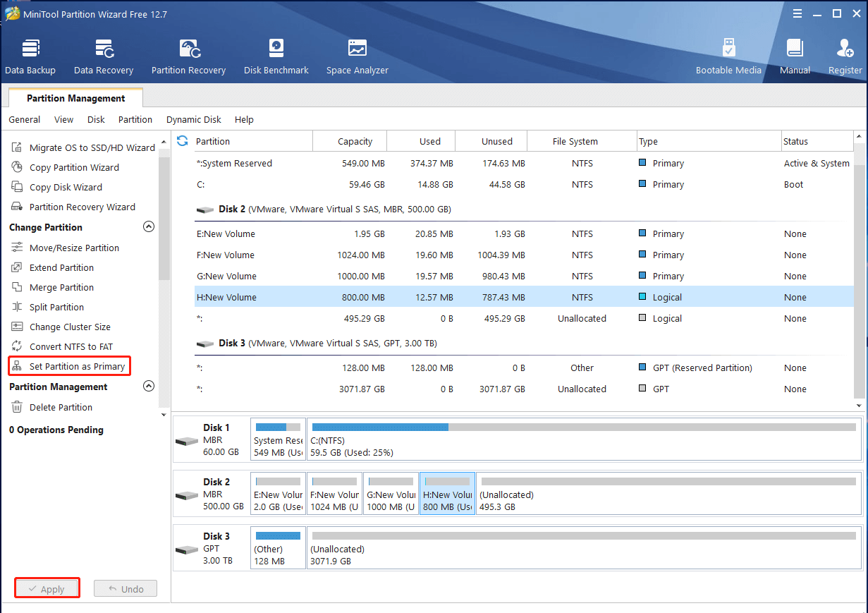Sort by the Capacity column header

[x=355, y=141]
